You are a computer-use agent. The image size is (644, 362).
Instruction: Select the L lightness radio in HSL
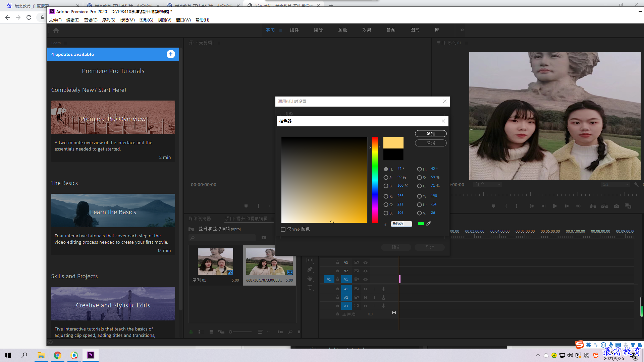click(x=419, y=186)
